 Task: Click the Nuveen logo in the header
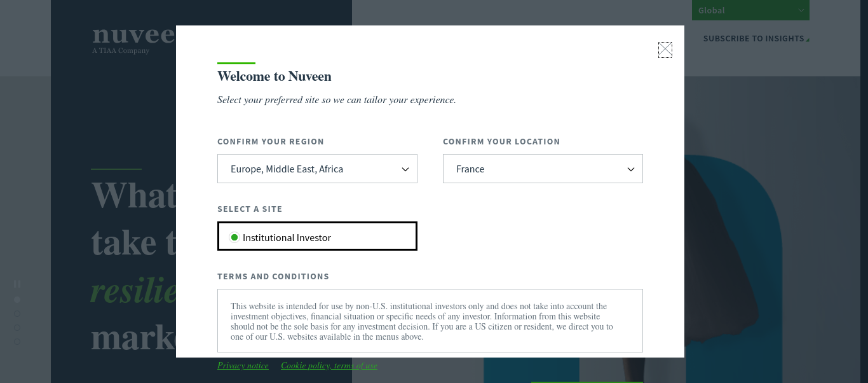[133, 38]
